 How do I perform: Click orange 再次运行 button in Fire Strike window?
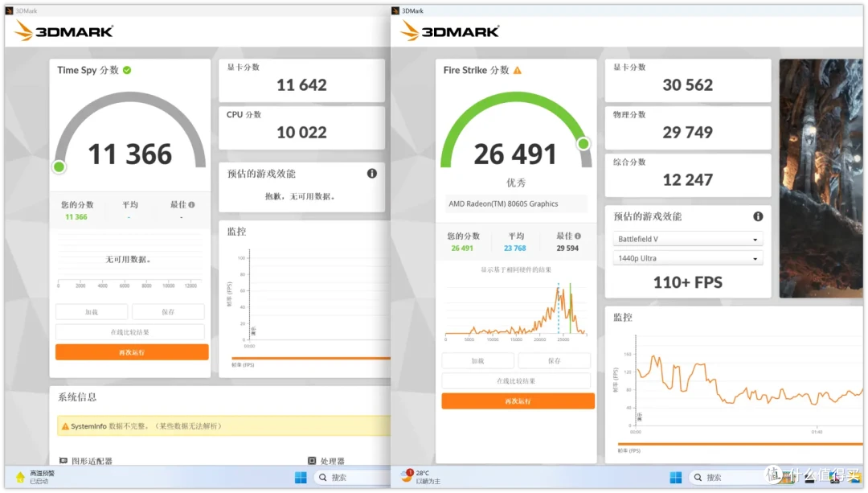tap(518, 401)
